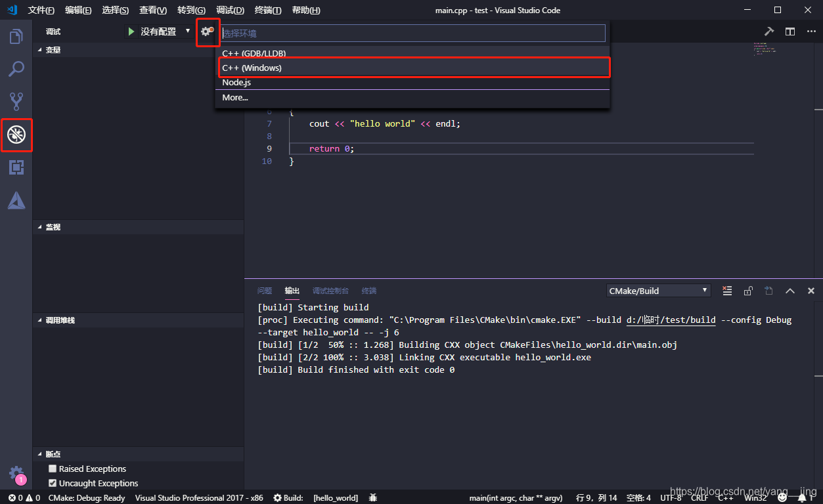Open the CMake/Build output channel dropdown

point(659,291)
